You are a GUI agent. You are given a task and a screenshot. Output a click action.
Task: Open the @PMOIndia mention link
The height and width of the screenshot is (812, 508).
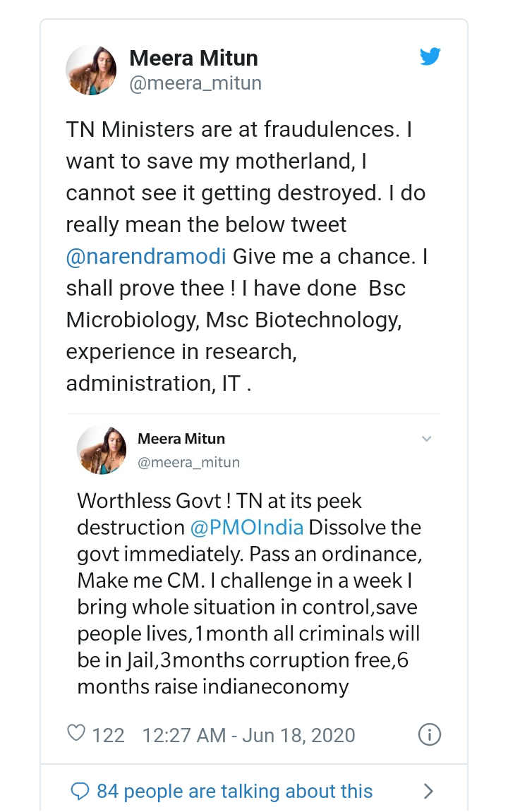(x=247, y=528)
